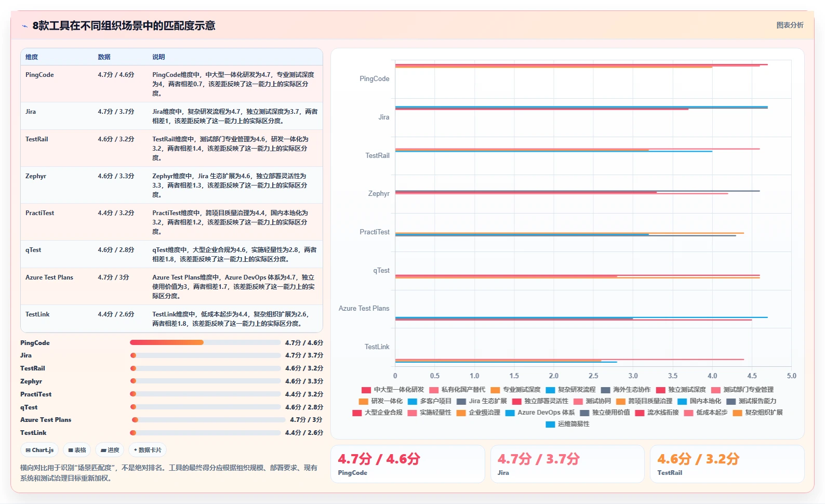Open the Jira 4.7分 / 3.7分 stat card

tap(567, 464)
